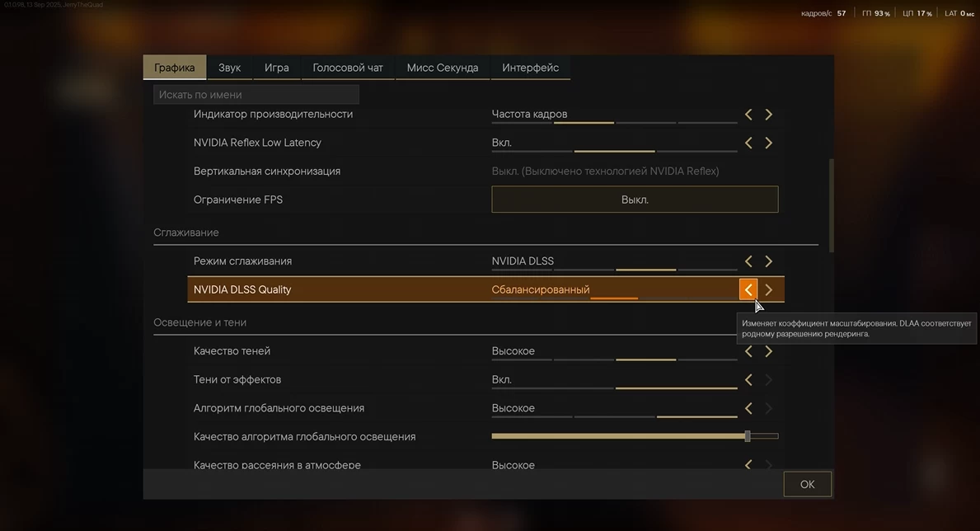The height and width of the screenshot is (531, 980).
Task: Click right arrow for Индикатор производительности
Action: [768, 115]
